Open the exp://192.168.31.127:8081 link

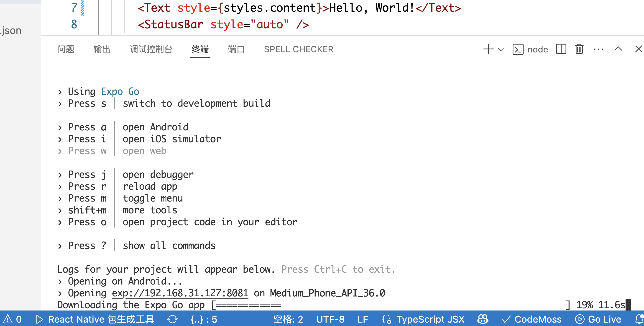[180, 293]
